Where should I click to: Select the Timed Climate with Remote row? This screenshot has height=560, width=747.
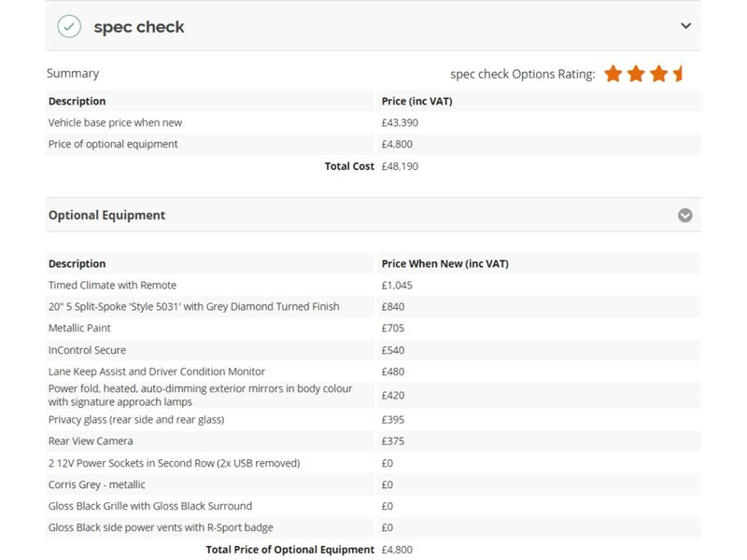tap(373, 286)
